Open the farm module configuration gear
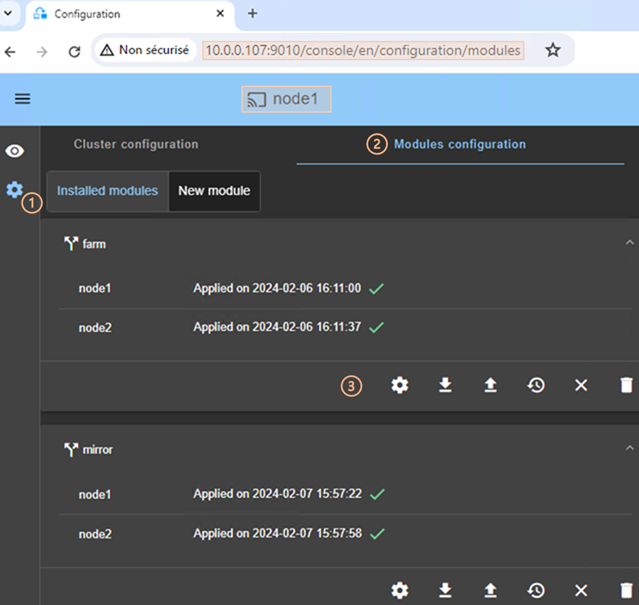This screenshot has width=639, height=605. (x=400, y=385)
